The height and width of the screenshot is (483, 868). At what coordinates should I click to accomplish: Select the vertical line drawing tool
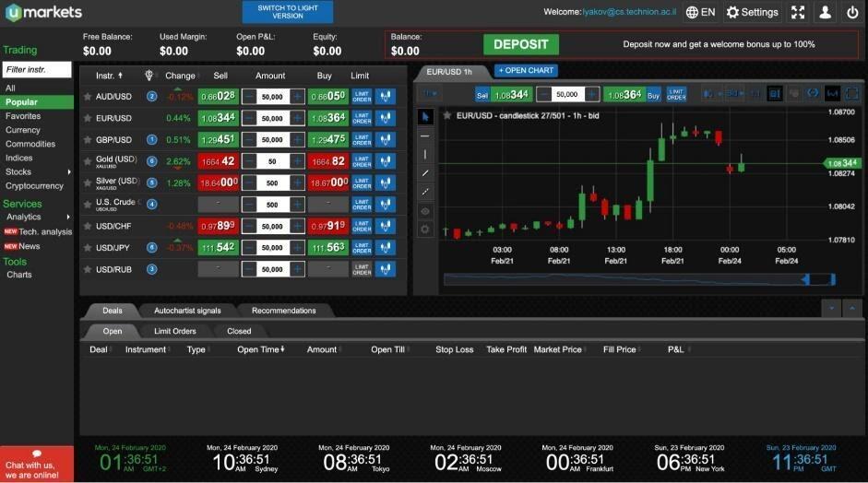[x=425, y=154]
